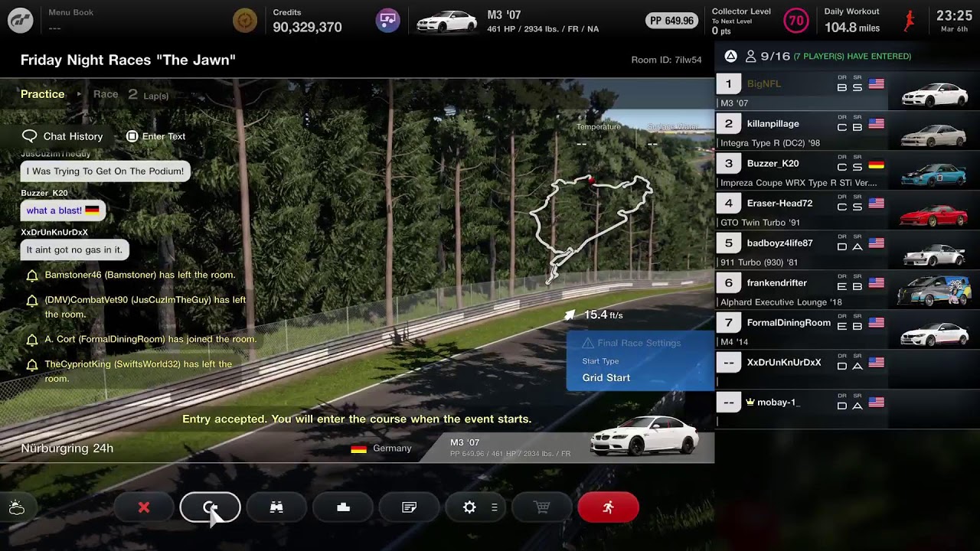Open the weather cloud icon
Screen dimensions: 980x551
(x=17, y=507)
